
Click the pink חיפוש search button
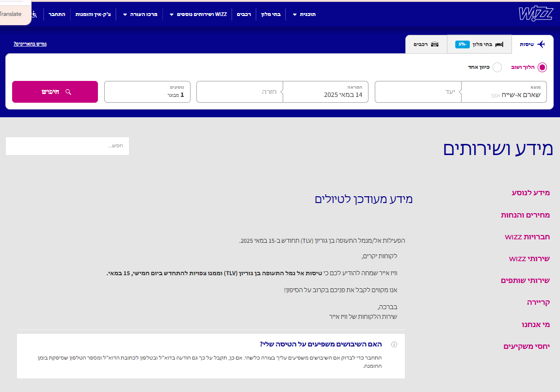pyautogui.click(x=55, y=92)
